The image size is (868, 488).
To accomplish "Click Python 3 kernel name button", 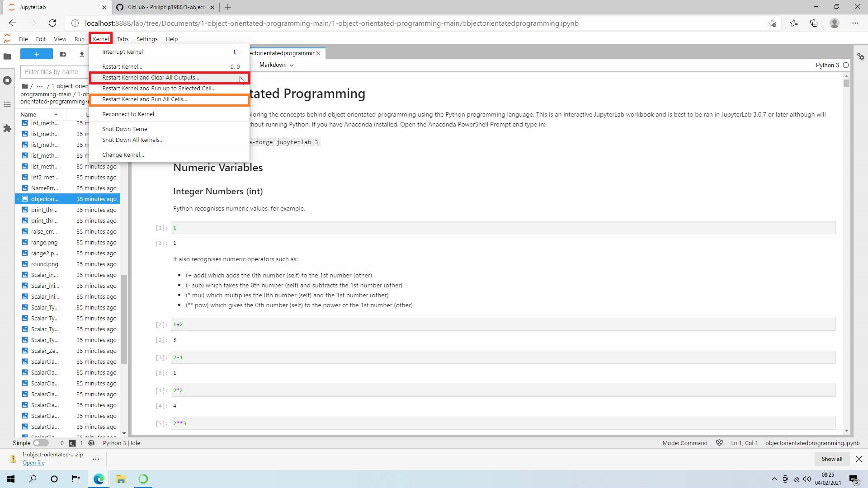I will [x=827, y=65].
